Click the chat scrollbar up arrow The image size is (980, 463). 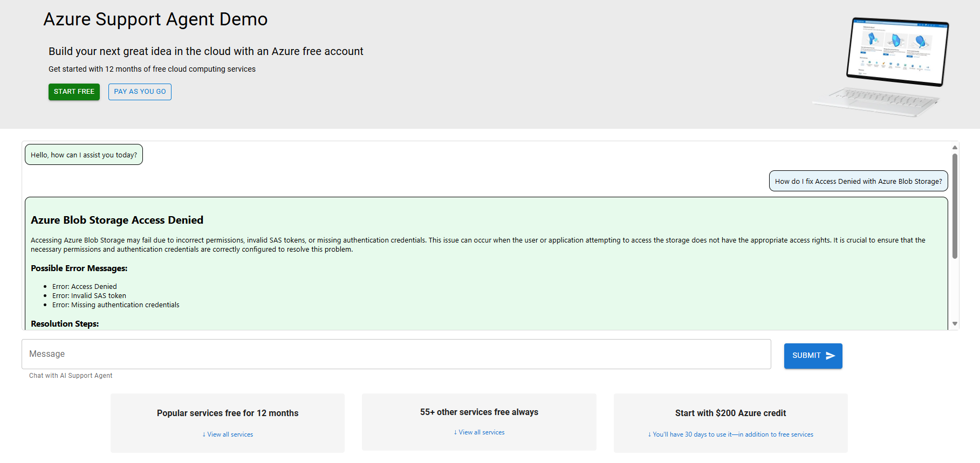pyautogui.click(x=955, y=147)
